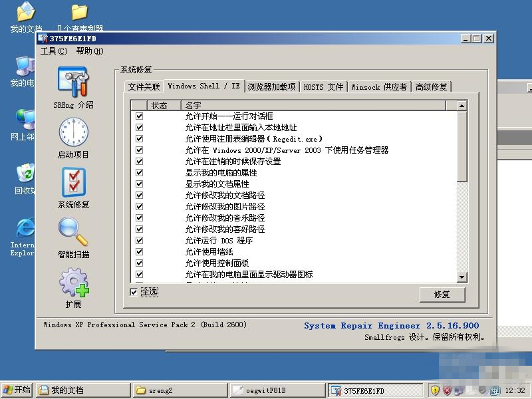This screenshot has width=532, height=399.
Task: Click the 状态 column header
Action: pyautogui.click(x=164, y=106)
